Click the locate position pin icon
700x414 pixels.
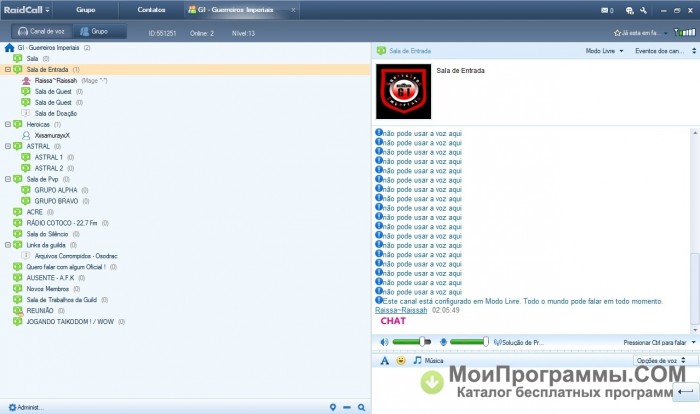coord(333,407)
